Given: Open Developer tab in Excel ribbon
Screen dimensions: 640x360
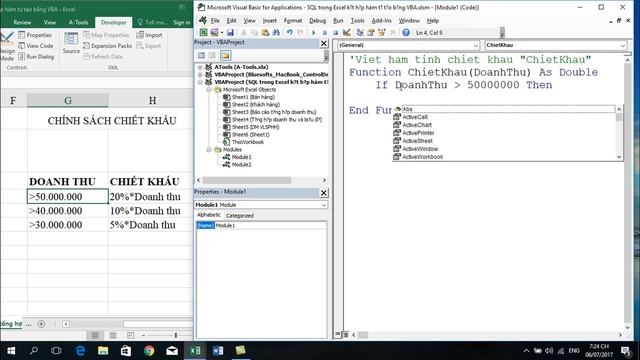Looking at the screenshot, I should (113, 22).
